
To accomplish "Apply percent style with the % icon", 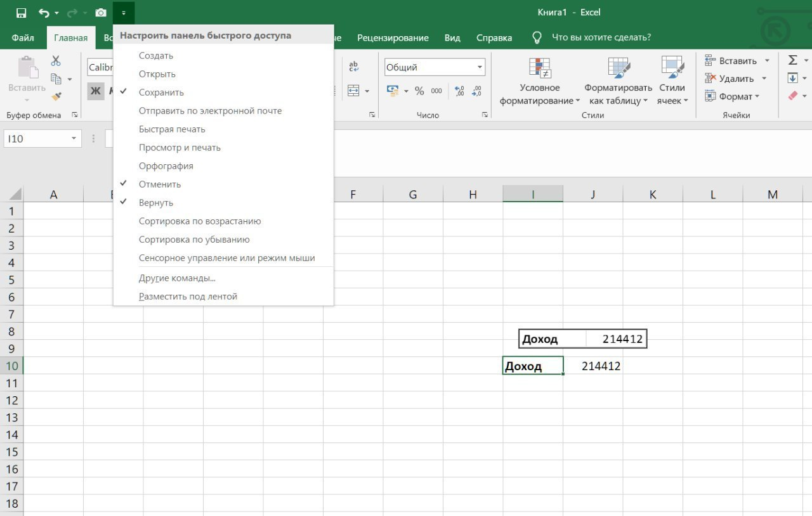I will (x=419, y=91).
